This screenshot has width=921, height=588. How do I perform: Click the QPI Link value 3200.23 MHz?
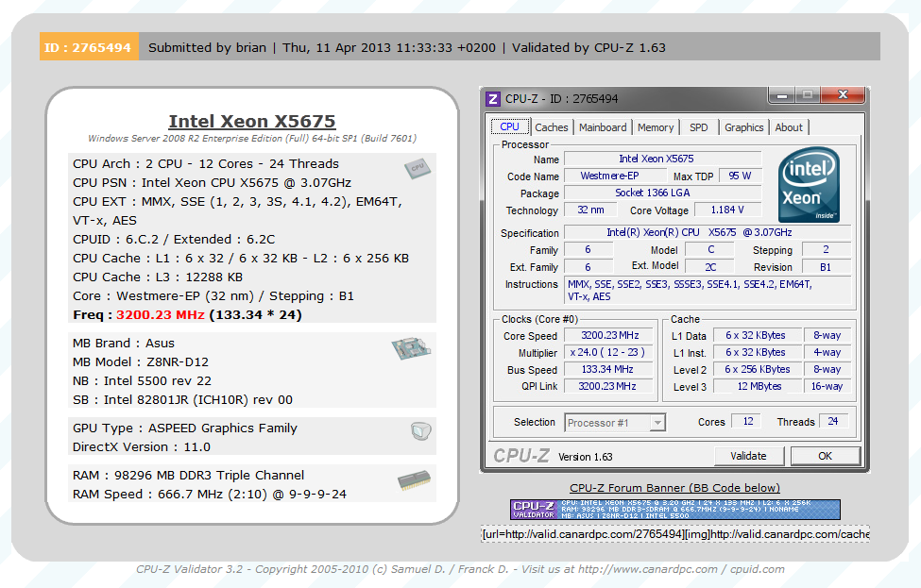609,386
